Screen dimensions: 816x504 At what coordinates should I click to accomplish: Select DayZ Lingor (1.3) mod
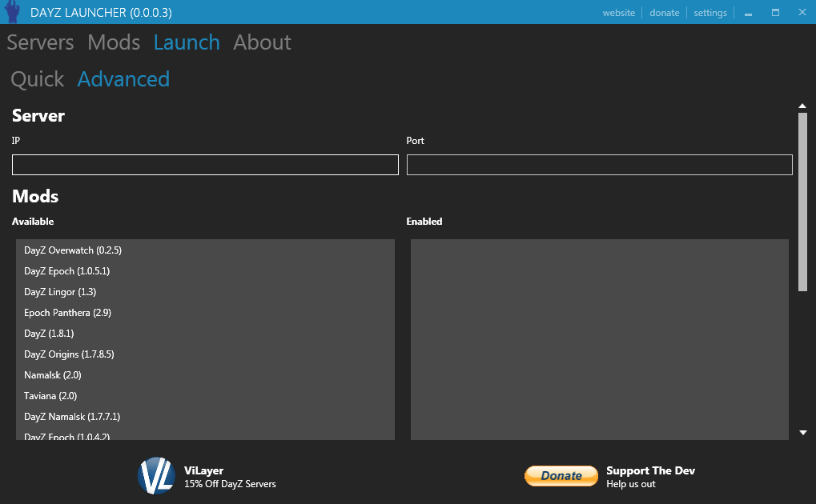[x=205, y=292]
